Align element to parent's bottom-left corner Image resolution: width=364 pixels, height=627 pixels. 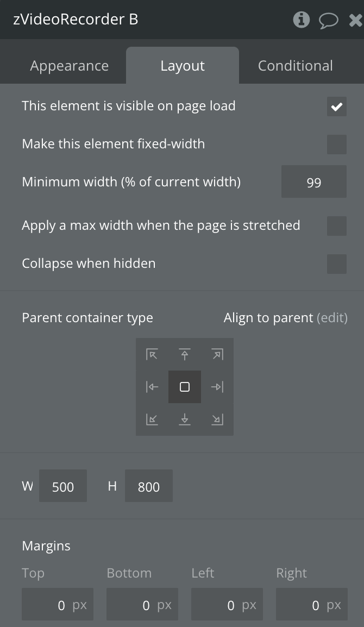[152, 419]
